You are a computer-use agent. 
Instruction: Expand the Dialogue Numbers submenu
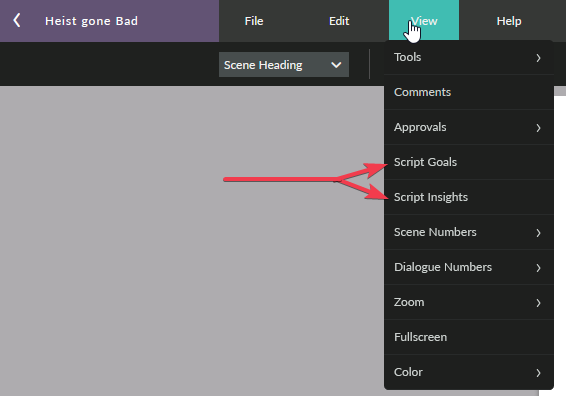pyautogui.click(x=469, y=267)
